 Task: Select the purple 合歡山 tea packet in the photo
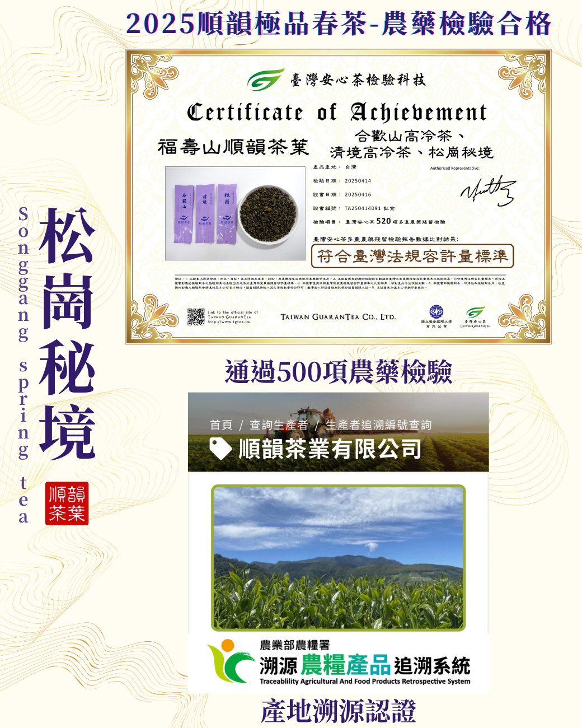coord(184,214)
